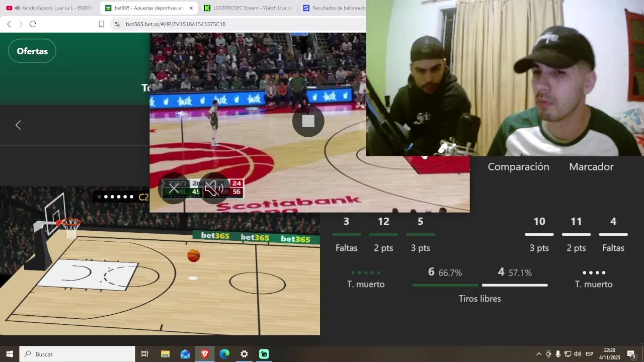Open the volume control in system tray
This screenshot has width=644, height=362.
[577, 354]
